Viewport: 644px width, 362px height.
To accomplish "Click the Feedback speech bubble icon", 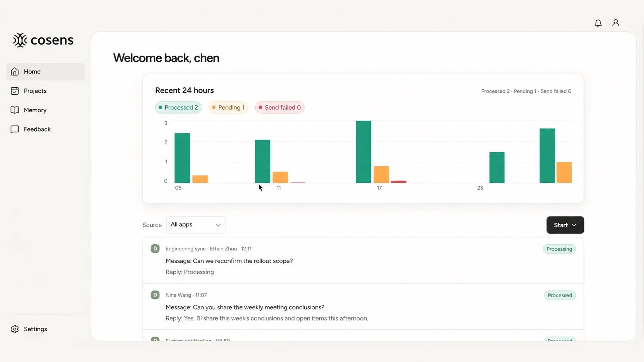I will click(x=15, y=129).
